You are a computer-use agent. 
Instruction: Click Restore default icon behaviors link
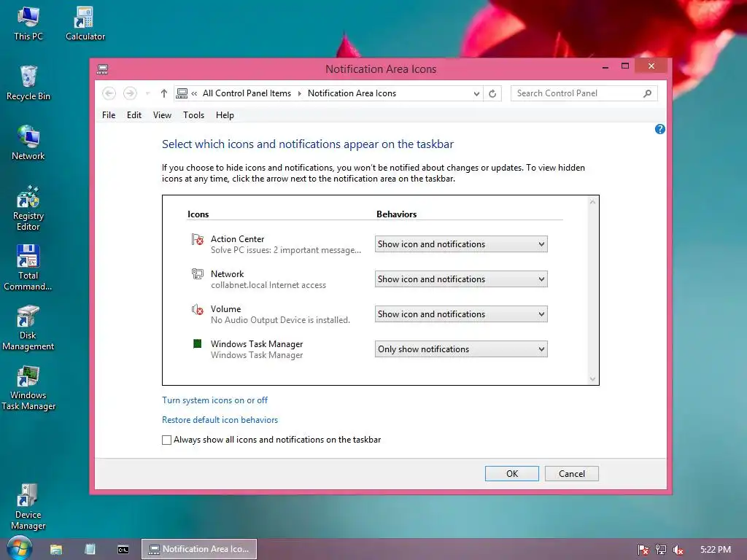pos(220,420)
